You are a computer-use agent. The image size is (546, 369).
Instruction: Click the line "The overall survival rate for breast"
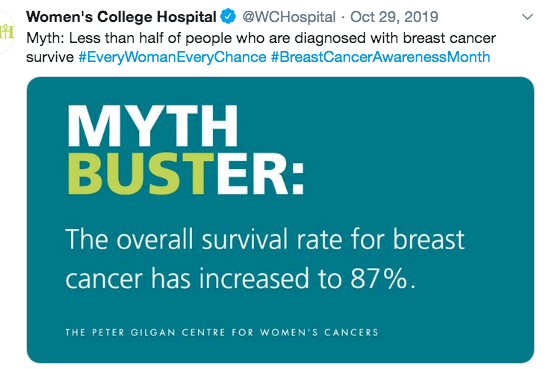coord(265,239)
